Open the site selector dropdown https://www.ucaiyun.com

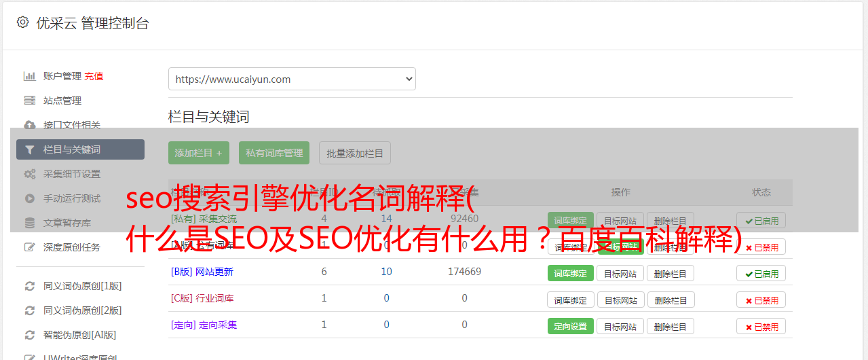point(292,79)
